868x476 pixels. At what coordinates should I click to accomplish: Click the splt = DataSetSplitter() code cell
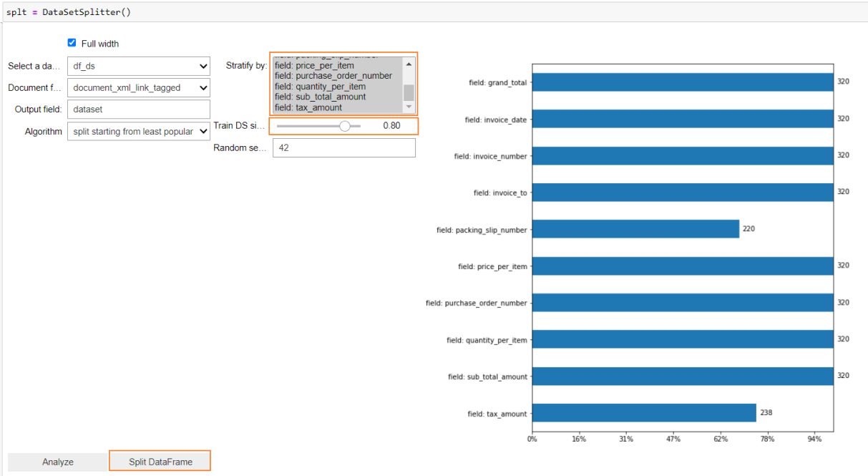(434, 12)
